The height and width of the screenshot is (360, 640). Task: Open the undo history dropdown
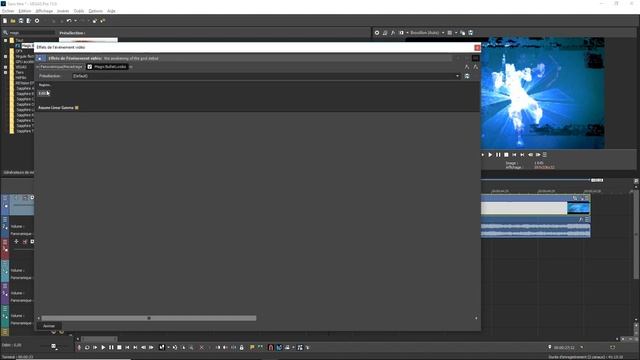pos(75,20)
